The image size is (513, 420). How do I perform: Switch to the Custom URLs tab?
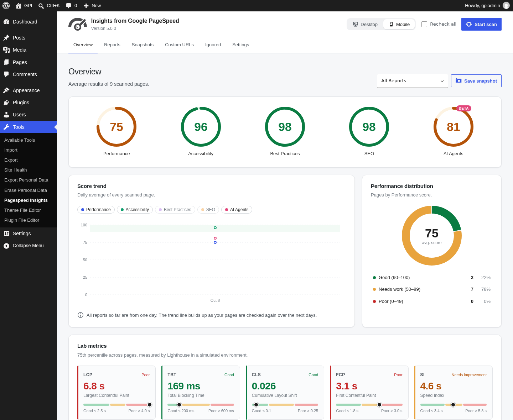[179, 45]
